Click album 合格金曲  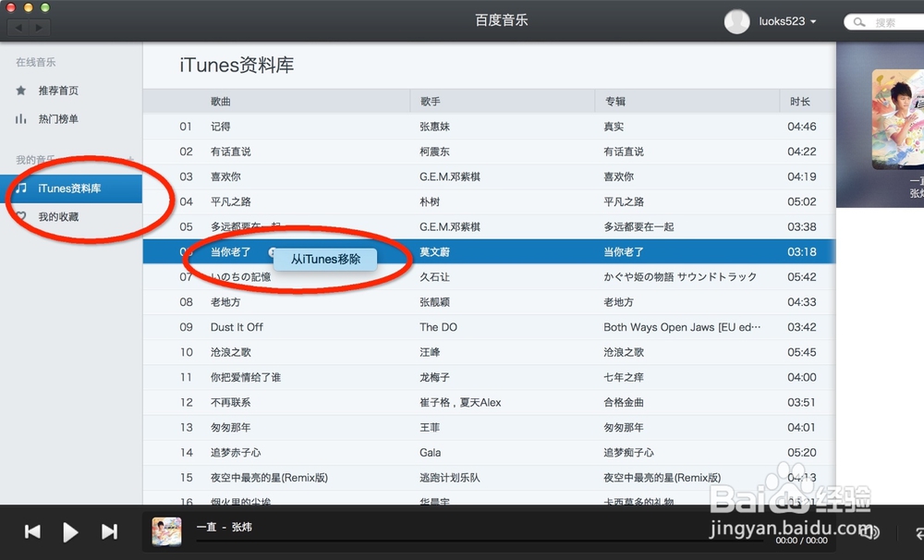pos(624,402)
